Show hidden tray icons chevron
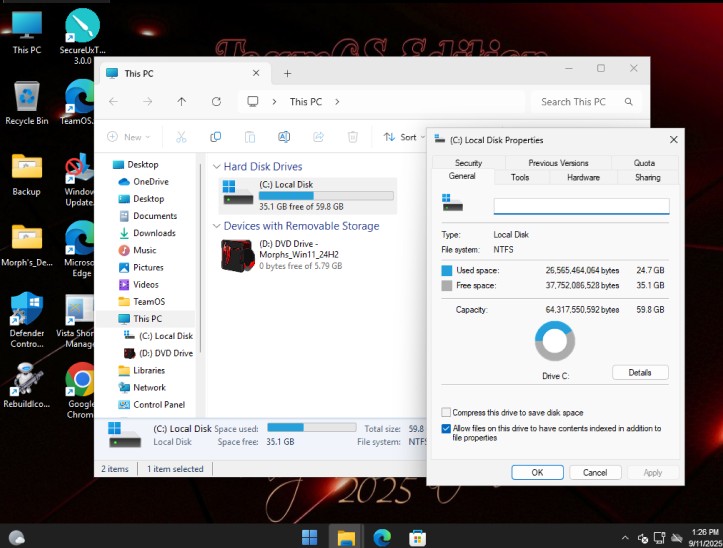The image size is (723, 548). [625, 538]
